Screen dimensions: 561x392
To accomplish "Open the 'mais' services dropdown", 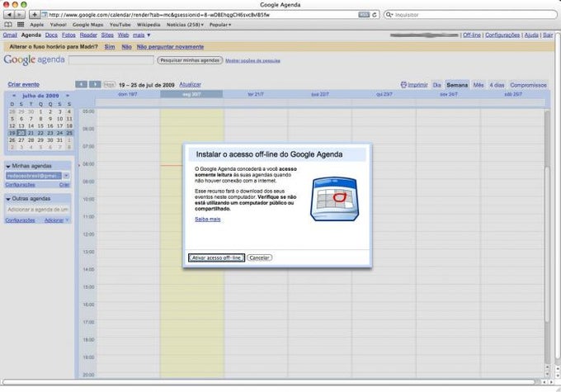I will click(141, 35).
